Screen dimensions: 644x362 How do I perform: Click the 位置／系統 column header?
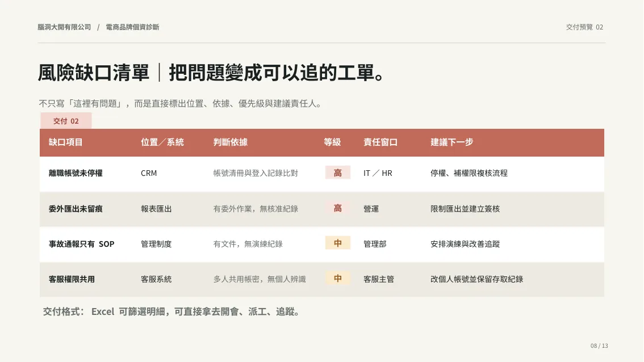162,142
